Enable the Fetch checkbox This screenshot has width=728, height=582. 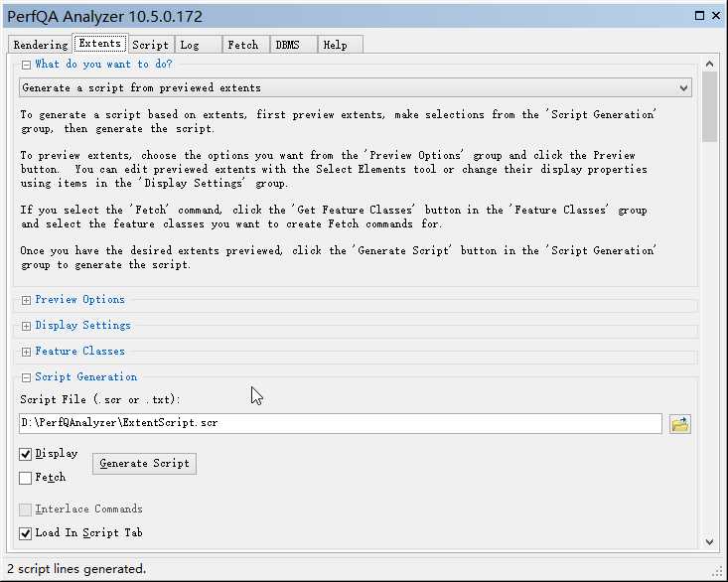point(26,478)
